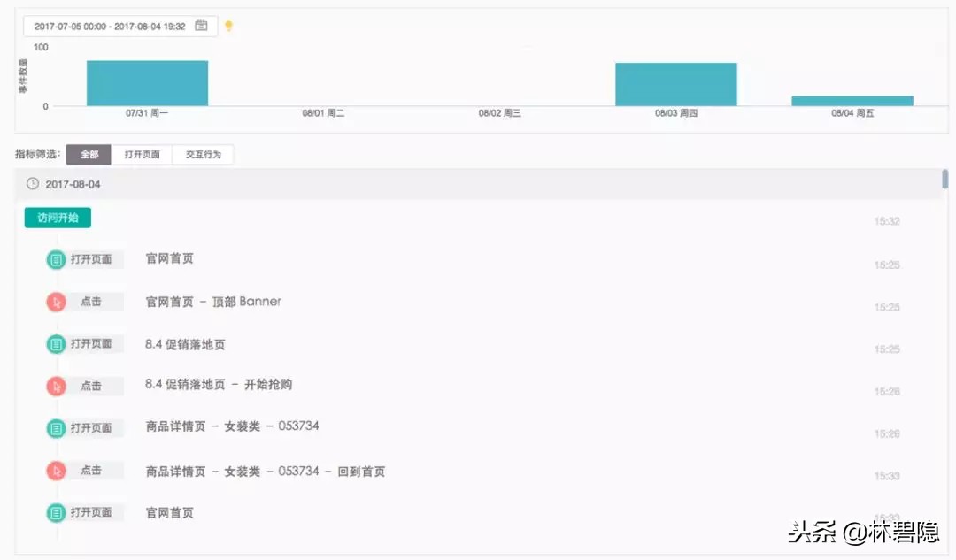Image resolution: width=956 pixels, height=560 pixels.
Task: Click the page icon for 8.4 促销落地页 row
Action: 56,344
